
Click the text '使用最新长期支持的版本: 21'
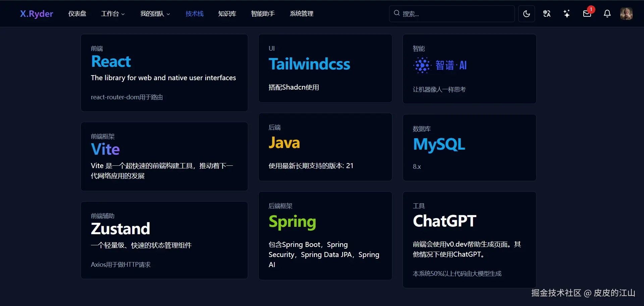click(x=311, y=166)
